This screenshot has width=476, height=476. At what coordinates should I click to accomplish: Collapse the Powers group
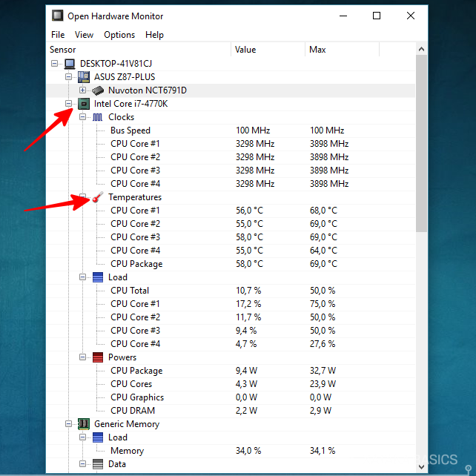82,357
